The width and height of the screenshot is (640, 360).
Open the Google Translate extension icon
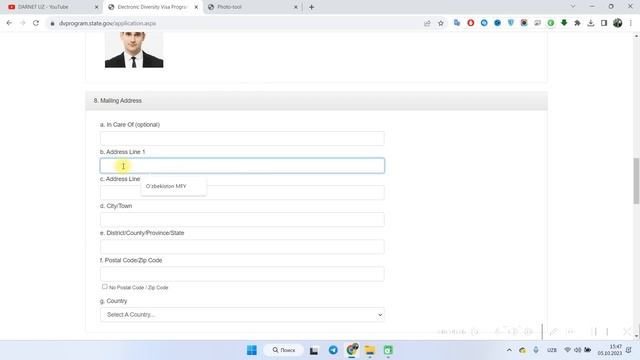point(457,23)
